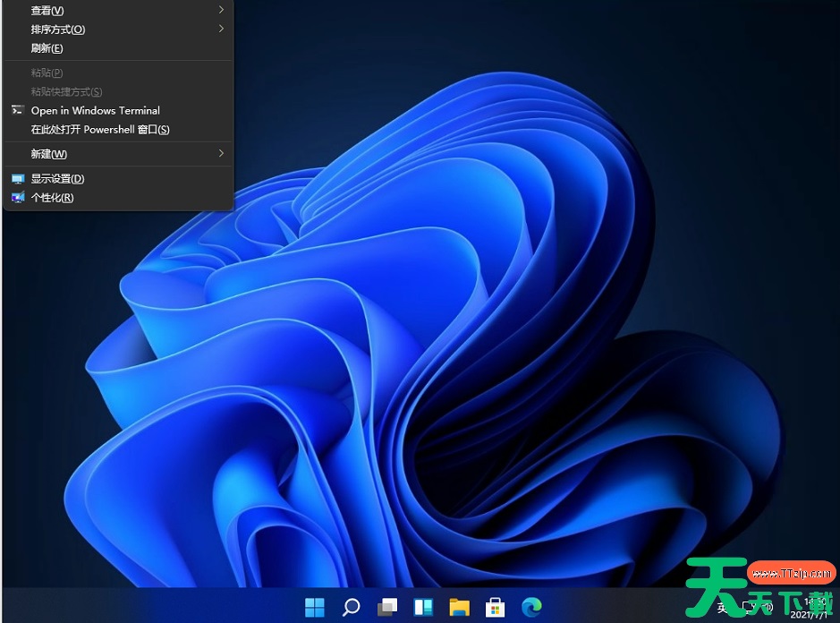Launch File Explorer from the taskbar

tap(459, 607)
